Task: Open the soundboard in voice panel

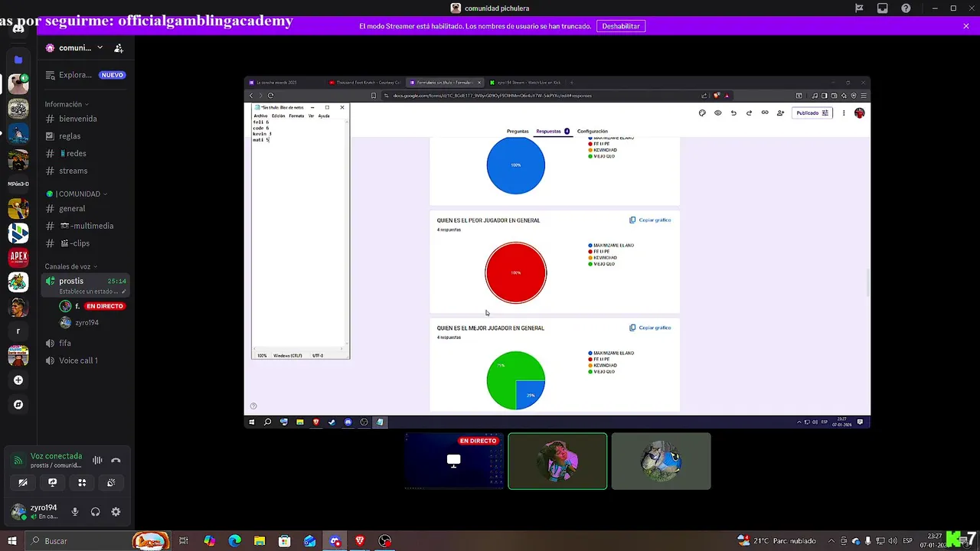Action: [111, 482]
